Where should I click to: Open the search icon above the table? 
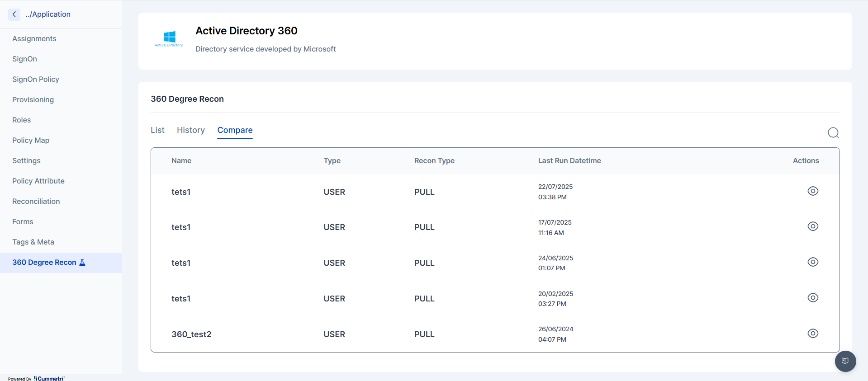(833, 132)
